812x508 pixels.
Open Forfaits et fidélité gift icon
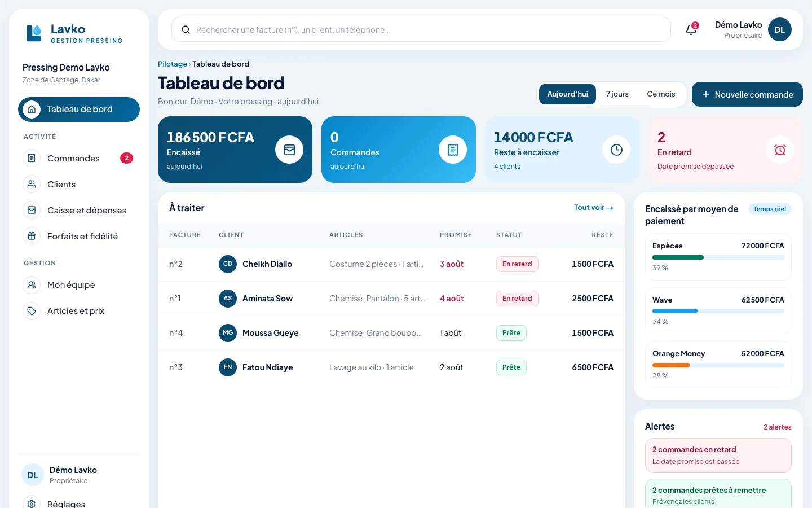(32, 236)
